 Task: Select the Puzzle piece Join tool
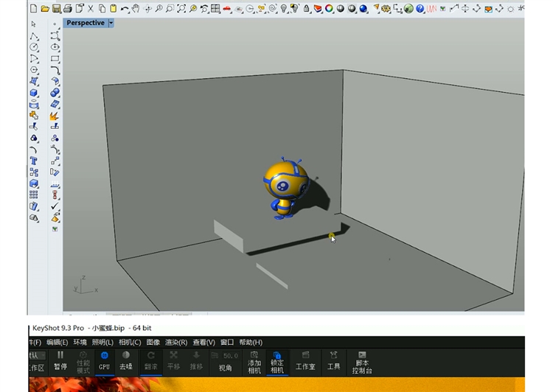pyautogui.click(x=34, y=115)
